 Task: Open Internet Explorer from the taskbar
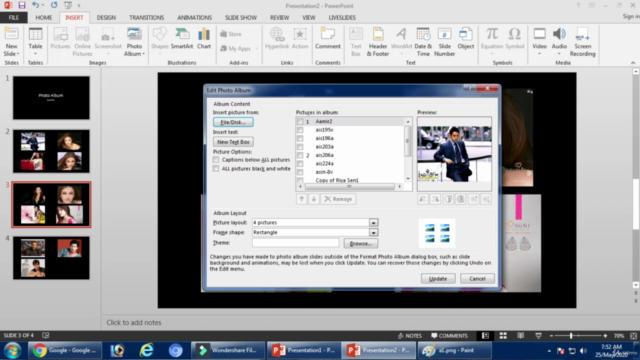click(146, 350)
